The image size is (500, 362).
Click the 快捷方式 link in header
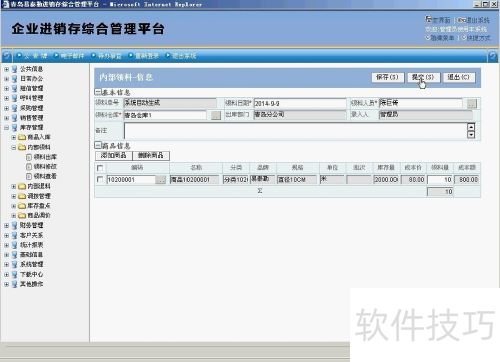point(478,38)
